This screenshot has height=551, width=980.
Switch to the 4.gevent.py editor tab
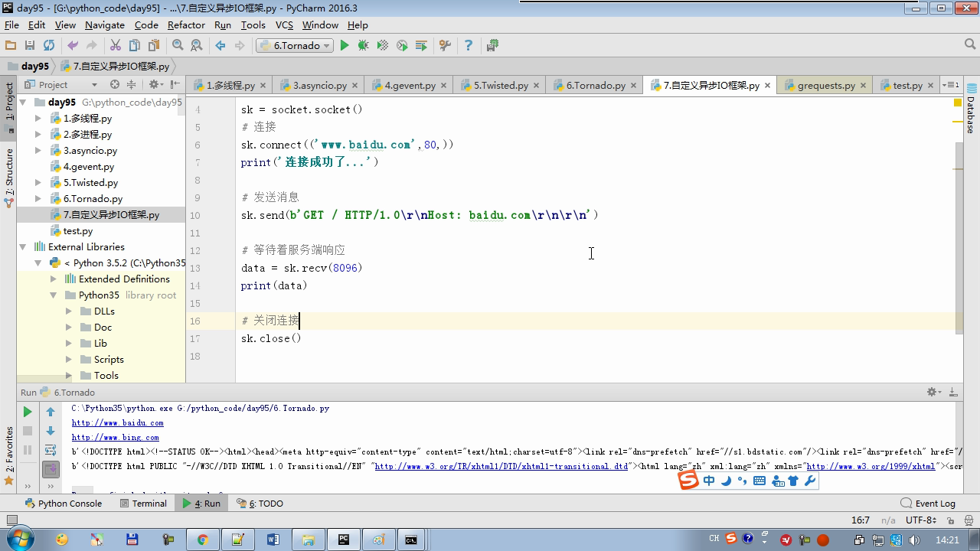pyautogui.click(x=410, y=86)
